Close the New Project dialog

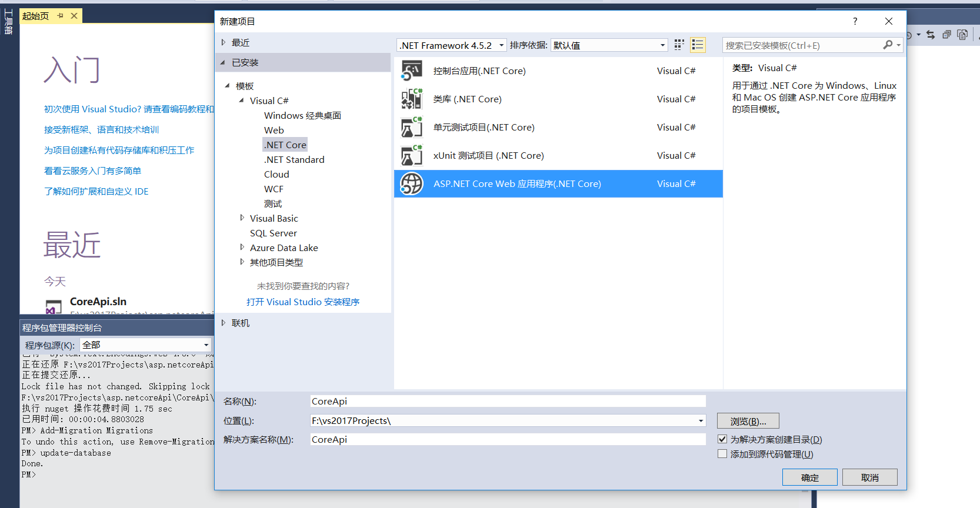click(x=889, y=21)
